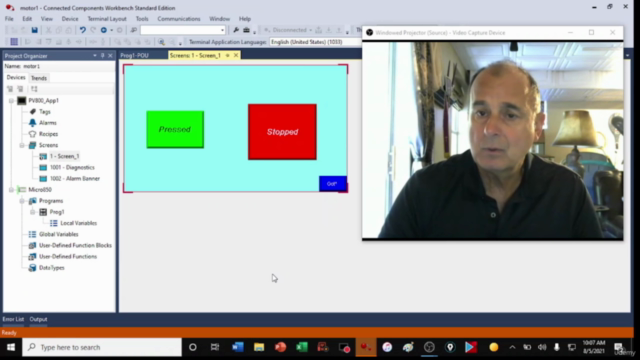Collapse the Micro850 controller node

[11, 190]
